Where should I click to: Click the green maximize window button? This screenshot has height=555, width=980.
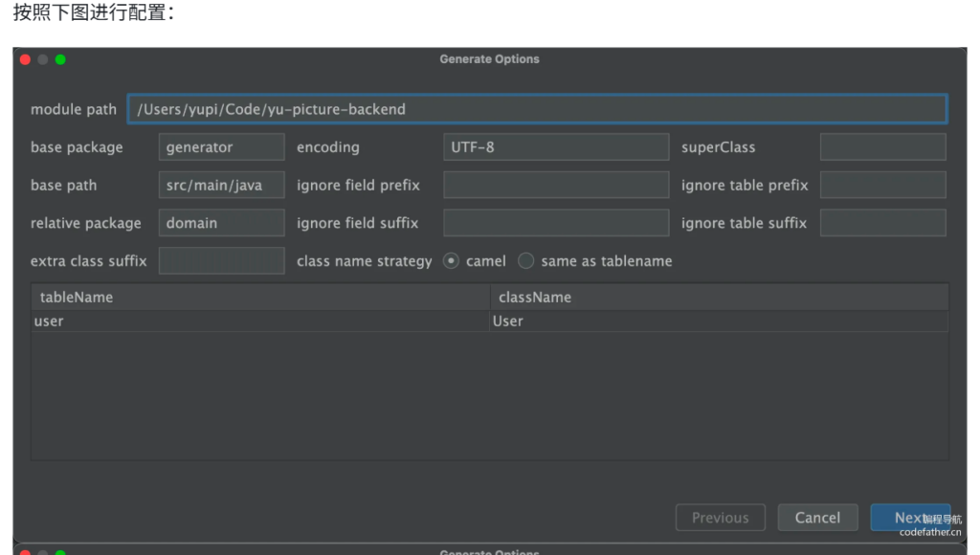click(x=60, y=59)
